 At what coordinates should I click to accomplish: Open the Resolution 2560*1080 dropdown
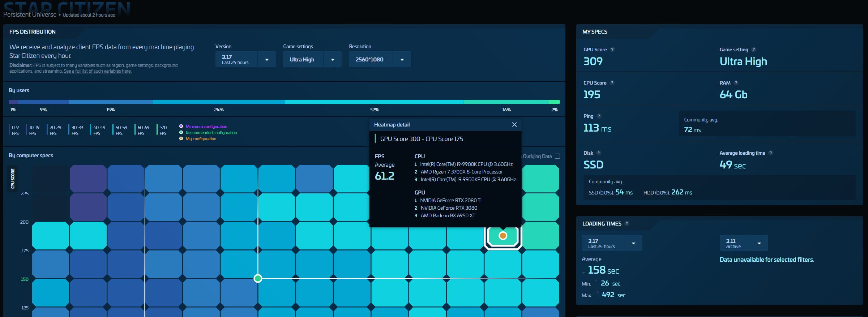tap(380, 59)
